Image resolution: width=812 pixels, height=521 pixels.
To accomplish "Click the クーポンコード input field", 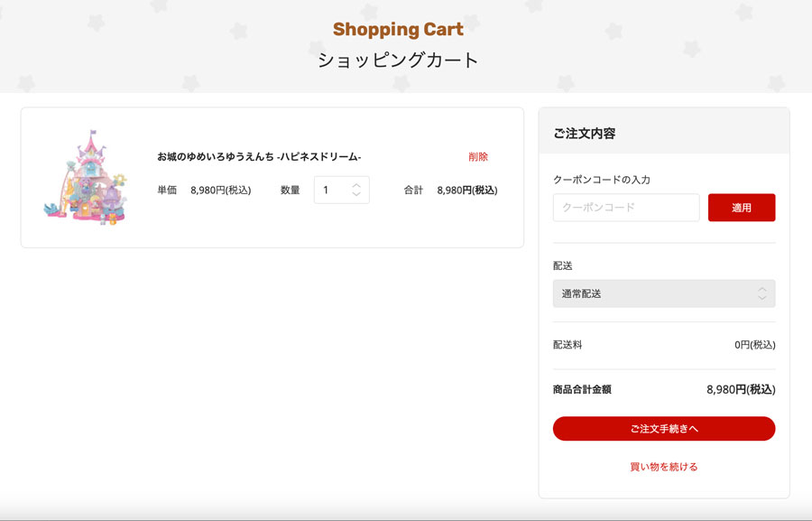I will click(x=626, y=208).
